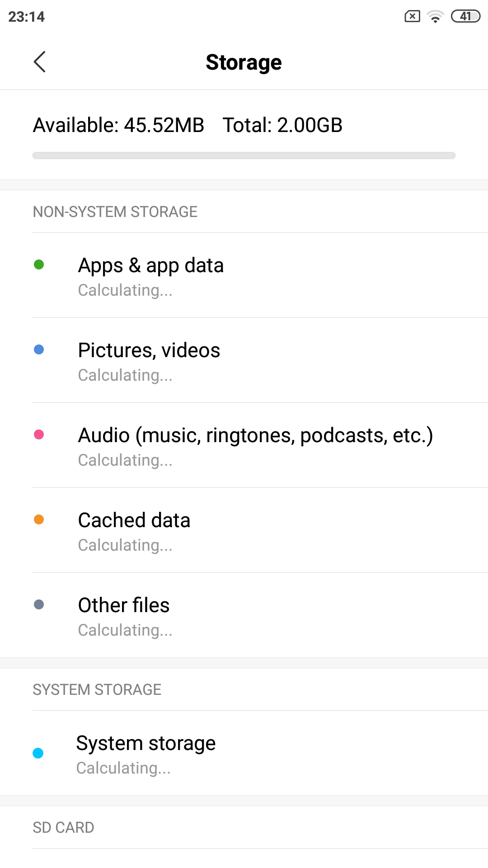Screen dimensions: 488x868
Task: Tap the pink Audio category dot
Action: [39, 434]
